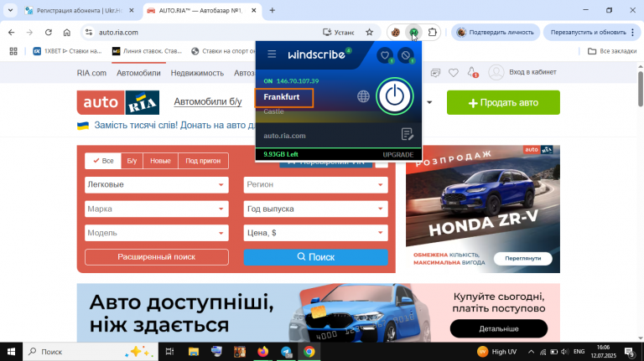Image resolution: width=644 pixels, height=361 pixels.
Task: Open Firefox from taskbar
Action: tap(262, 352)
